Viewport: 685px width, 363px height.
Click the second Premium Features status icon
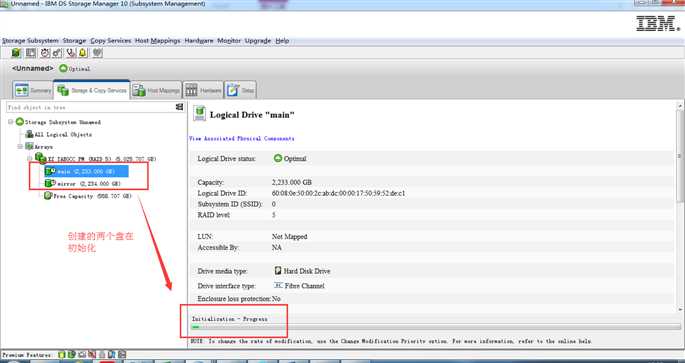tap(72, 355)
